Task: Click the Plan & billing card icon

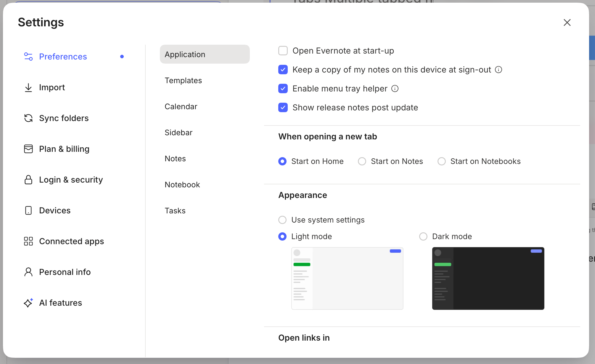Action: click(x=28, y=149)
